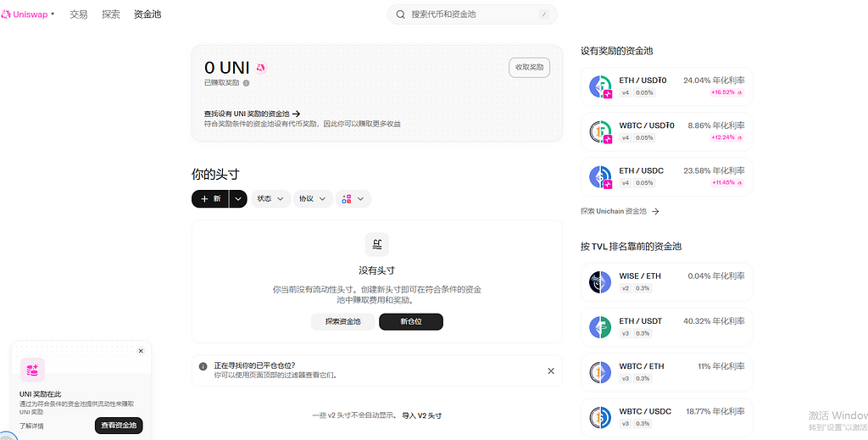The width and height of the screenshot is (868, 440).
Task: Open the network filter dropdown
Action: pos(353,199)
